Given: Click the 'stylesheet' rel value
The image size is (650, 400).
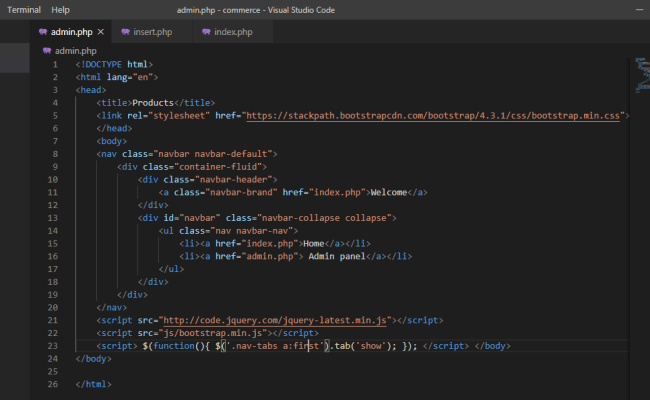Looking at the screenshot, I should point(179,116).
